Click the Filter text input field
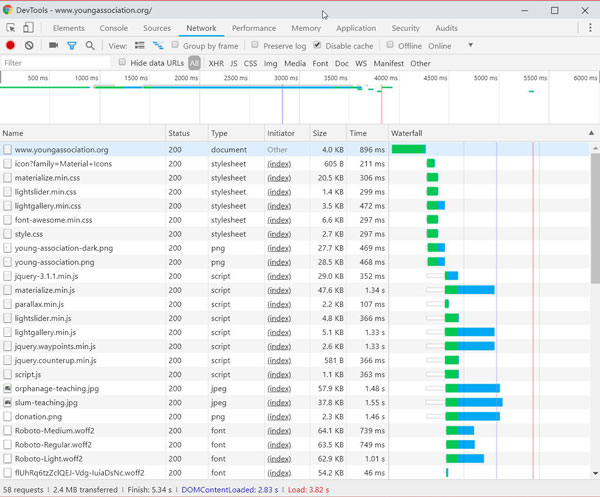Image resolution: width=600 pixels, height=497 pixels. (55, 63)
